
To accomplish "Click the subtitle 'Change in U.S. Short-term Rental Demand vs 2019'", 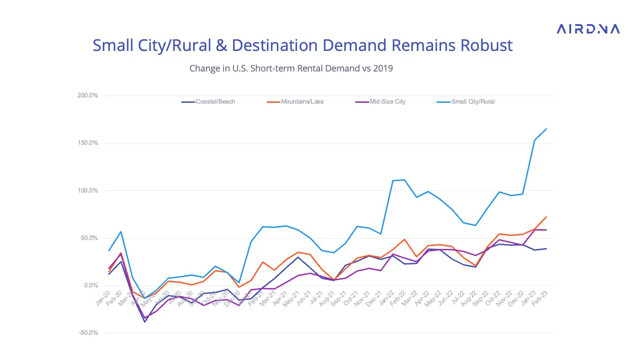I will [291, 68].
